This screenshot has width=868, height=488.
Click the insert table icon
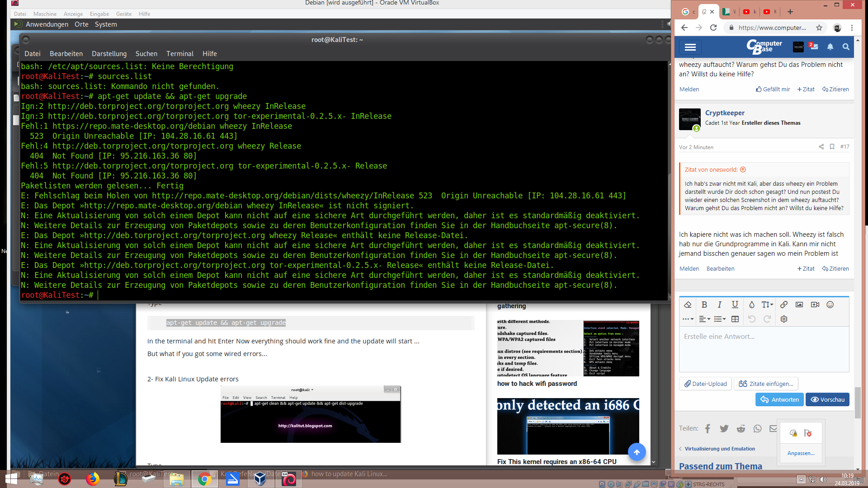point(735,319)
